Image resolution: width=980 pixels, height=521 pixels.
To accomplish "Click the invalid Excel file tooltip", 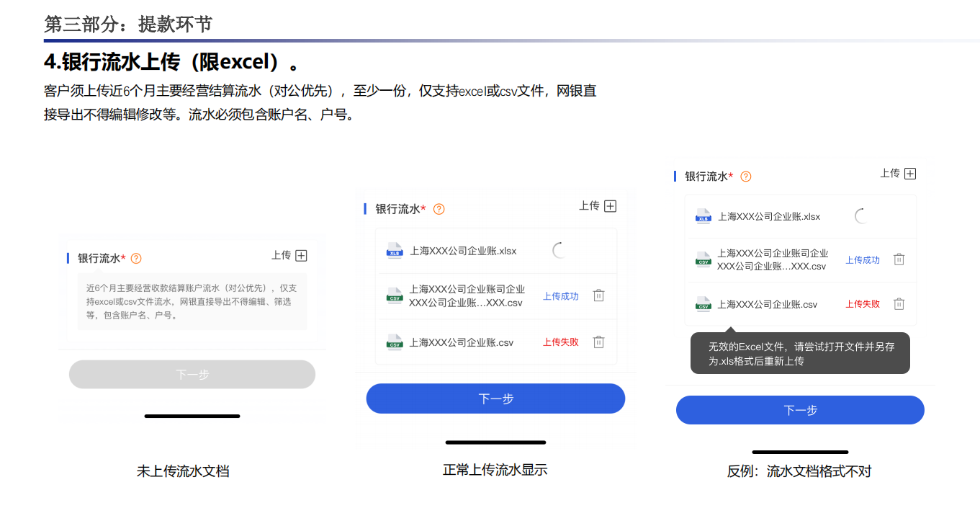I will (x=800, y=354).
